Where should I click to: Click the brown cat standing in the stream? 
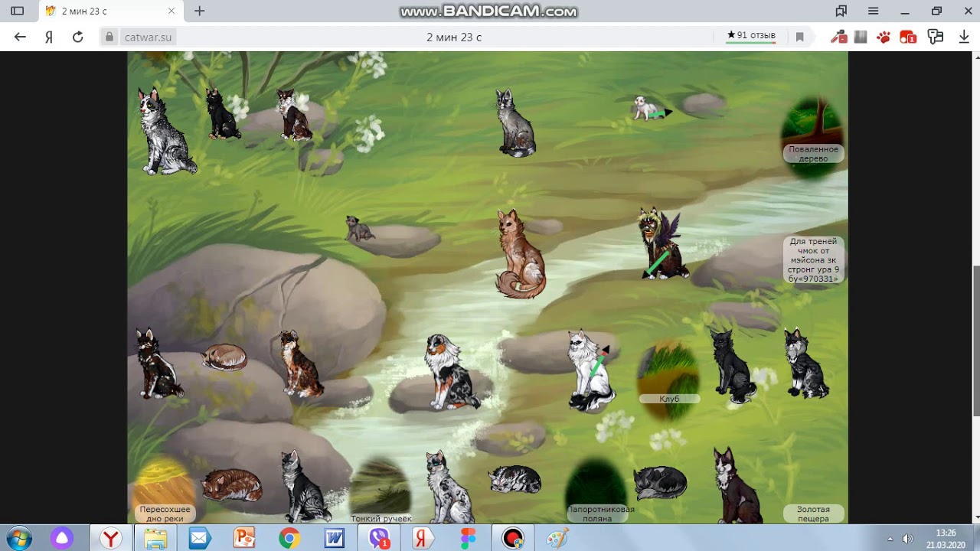tap(521, 253)
